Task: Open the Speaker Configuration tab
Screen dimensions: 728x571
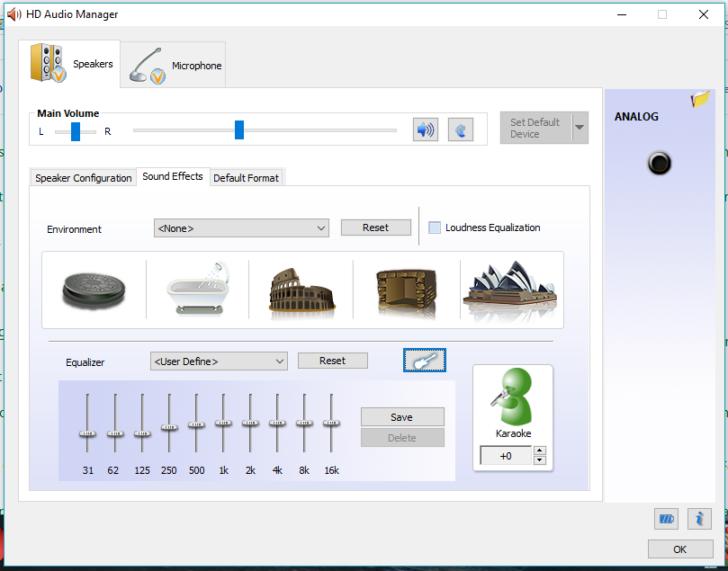Action: click(x=83, y=178)
